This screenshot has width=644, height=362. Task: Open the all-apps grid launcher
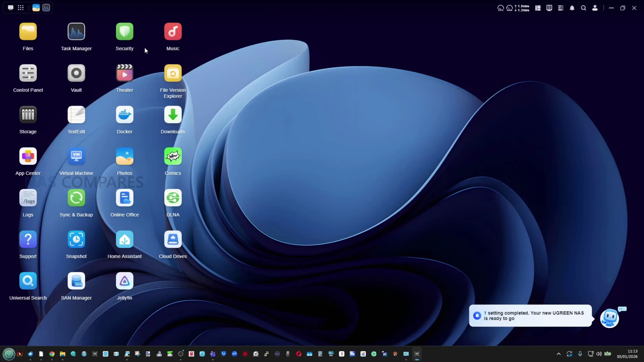click(x=21, y=8)
